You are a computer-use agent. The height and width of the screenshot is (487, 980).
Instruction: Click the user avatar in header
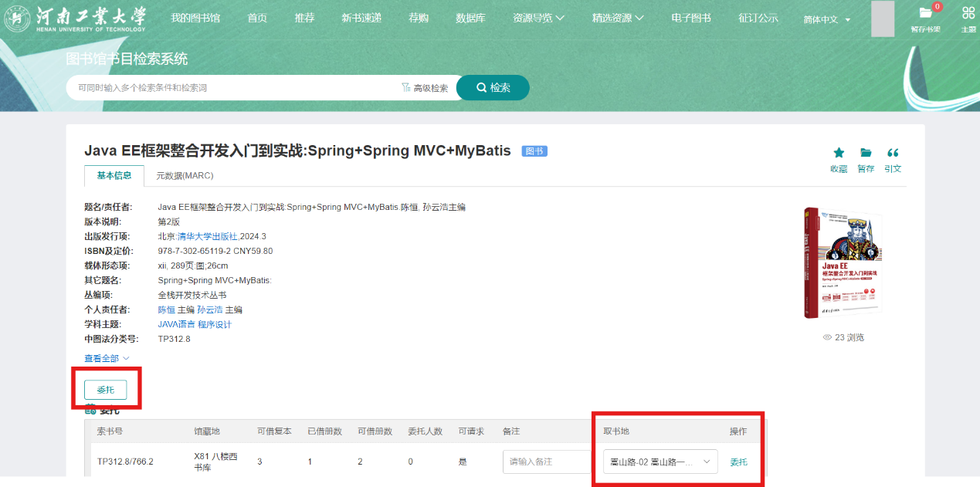pos(882,19)
